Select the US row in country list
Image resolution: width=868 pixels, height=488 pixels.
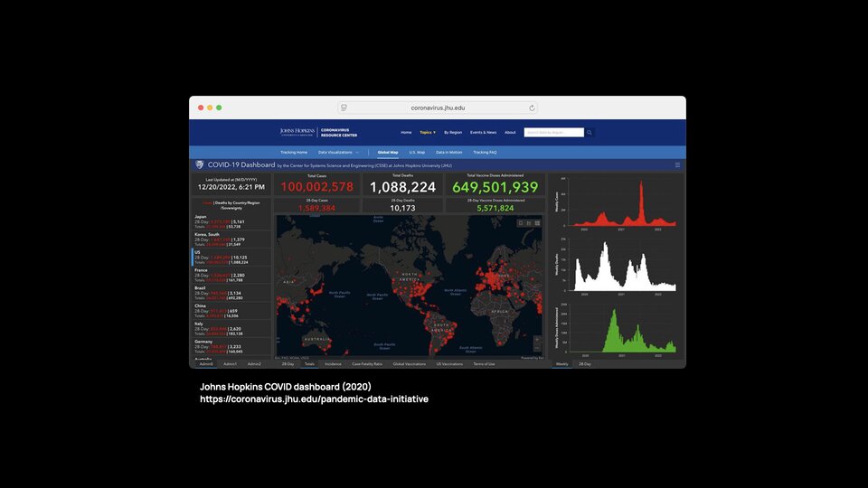point(232,258)
